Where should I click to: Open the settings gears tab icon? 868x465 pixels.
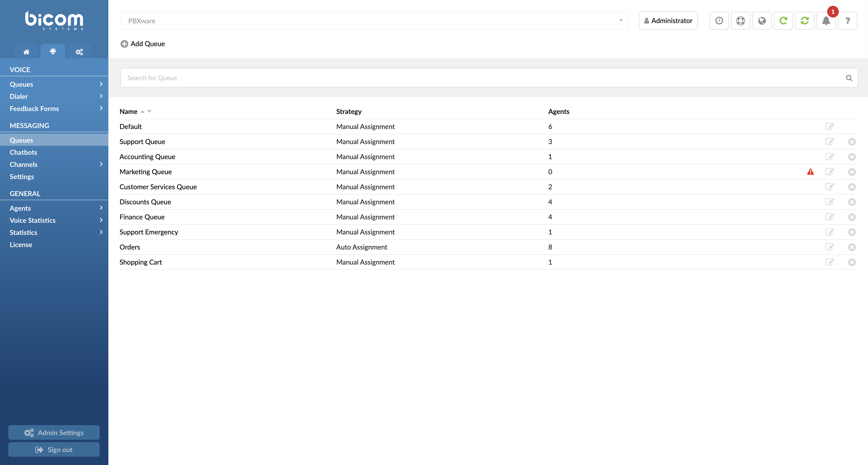click(79, 52)
